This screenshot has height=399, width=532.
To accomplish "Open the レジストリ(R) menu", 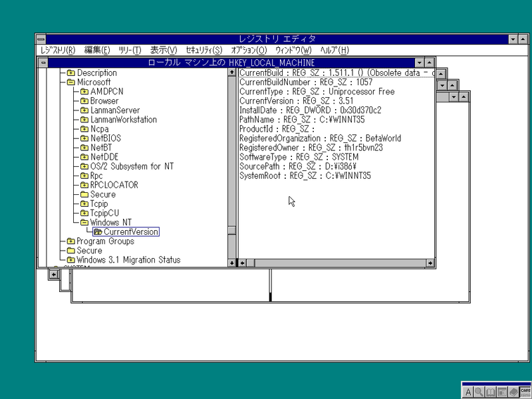I will [58, 51].
